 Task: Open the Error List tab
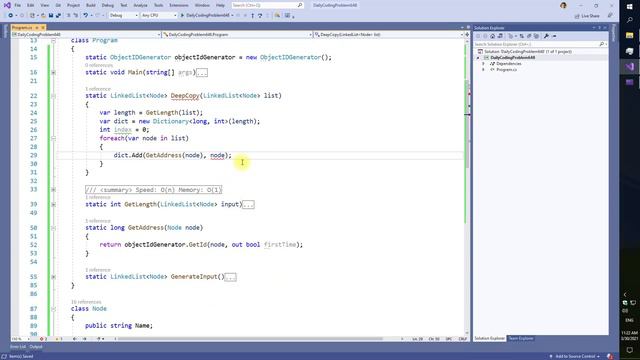coord(18,347)
